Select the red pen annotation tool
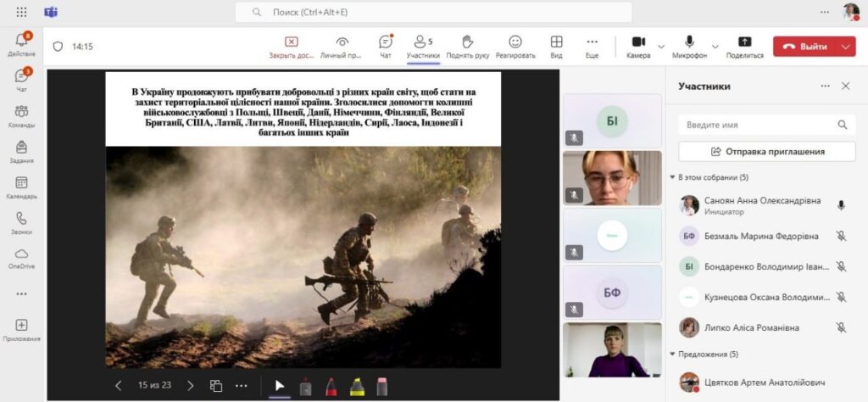The width and height of the screenshot is (868, 402). point(331,386)
